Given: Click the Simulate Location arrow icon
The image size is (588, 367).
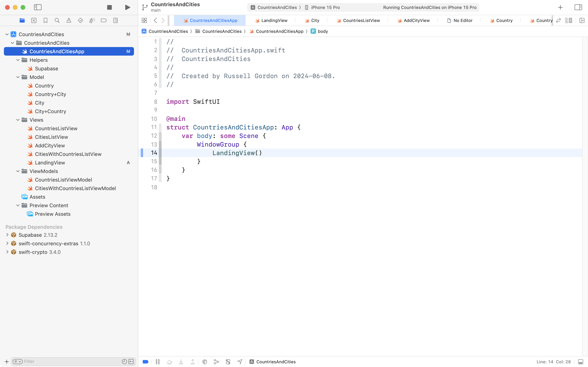Looking at the screenshot, I should (240, 362).
